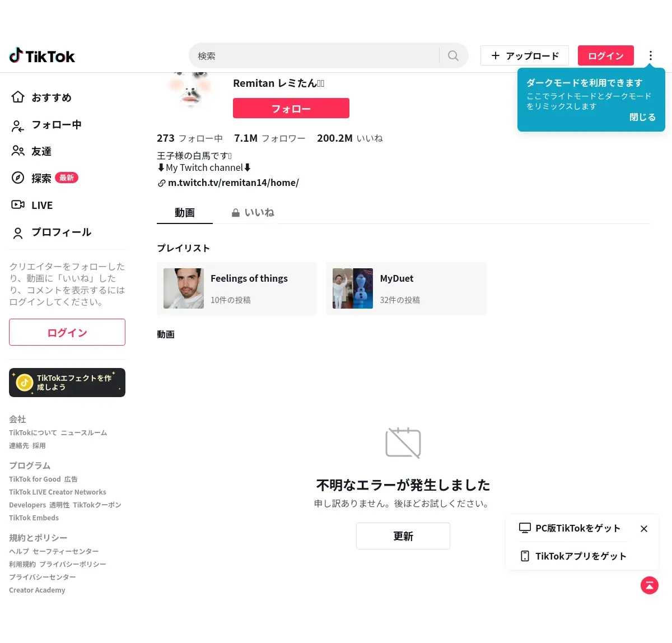Open the m.twitch.tv/remitan14/home/ link

pos(234,183)
